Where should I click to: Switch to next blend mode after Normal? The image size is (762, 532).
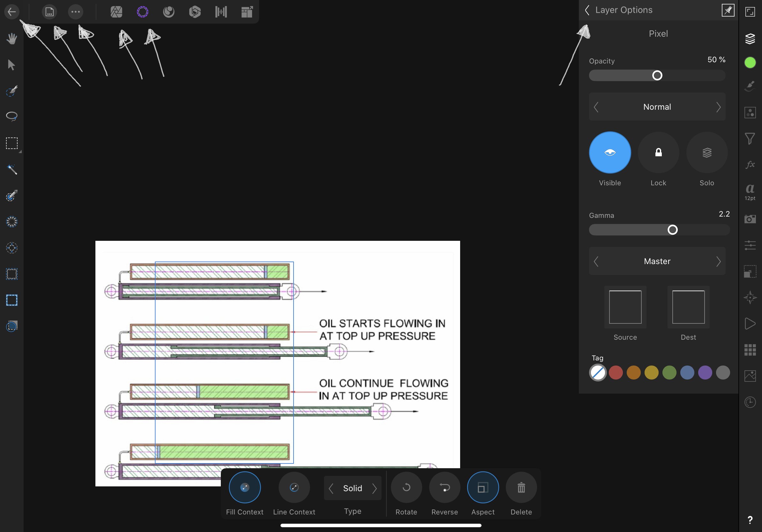coord(718,107)
